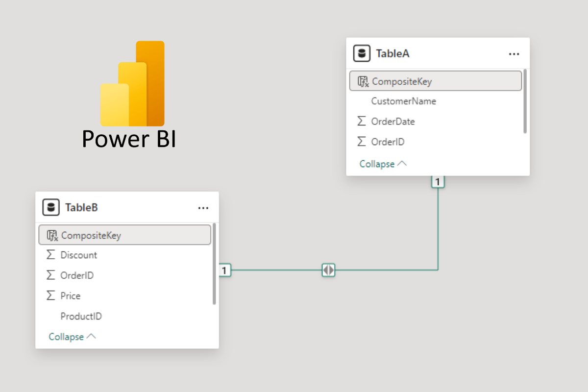Image resolution: width=588 pixels, height=392 pixels.
Task: Click the Power BI logo
Action: point(129,83)
